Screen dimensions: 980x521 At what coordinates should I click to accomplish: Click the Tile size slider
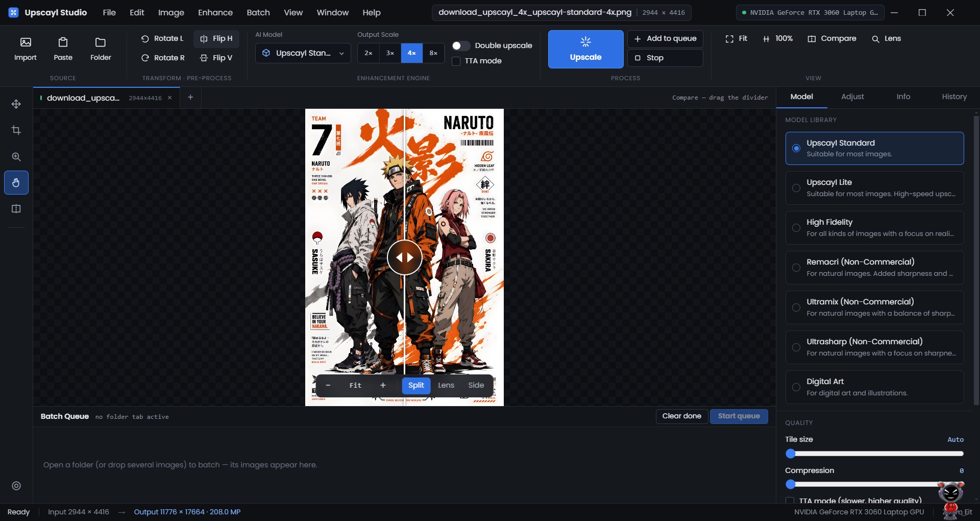875,454
